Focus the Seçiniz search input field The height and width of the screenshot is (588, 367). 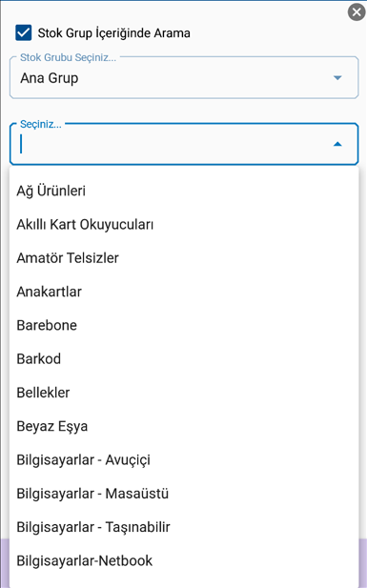pyautogui.click(x=173, y=144)
